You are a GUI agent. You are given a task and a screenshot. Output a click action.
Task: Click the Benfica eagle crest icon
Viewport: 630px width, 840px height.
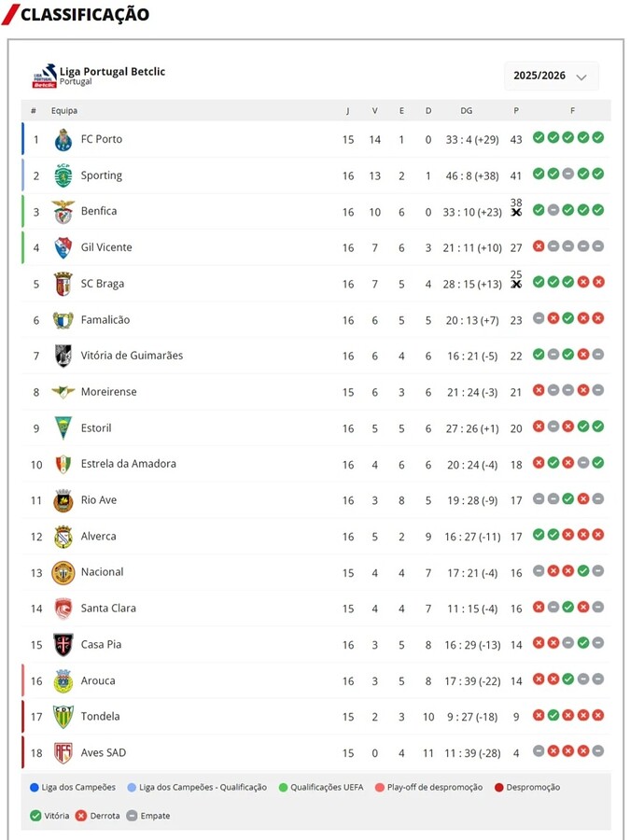pos(63,212)
